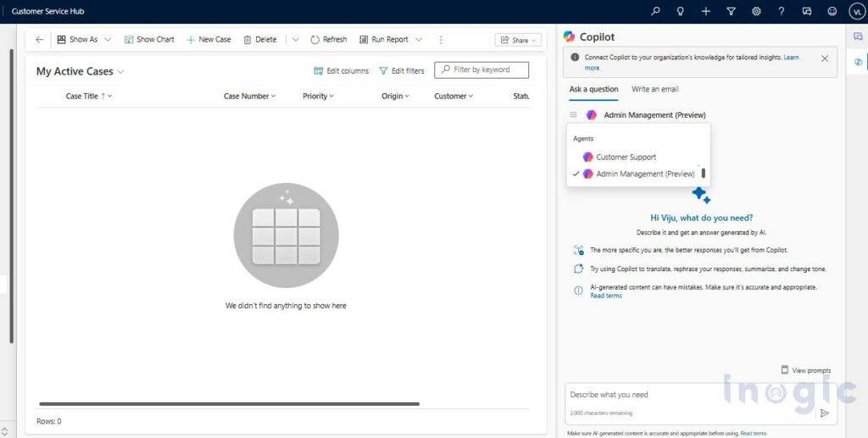Image resolution: width=868 pixels, height=438 pixels.
Task: Click the send message arrow icon
Action: [824, 413]
